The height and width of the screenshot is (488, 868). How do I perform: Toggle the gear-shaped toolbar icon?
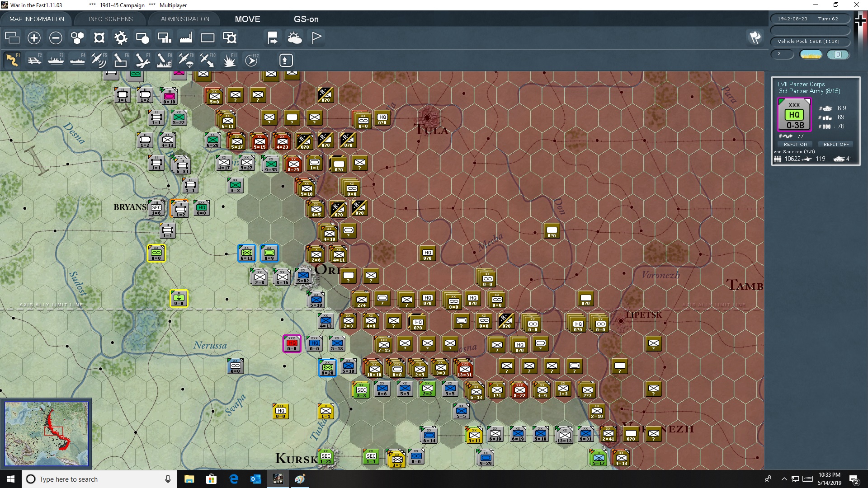coord(121,38)
